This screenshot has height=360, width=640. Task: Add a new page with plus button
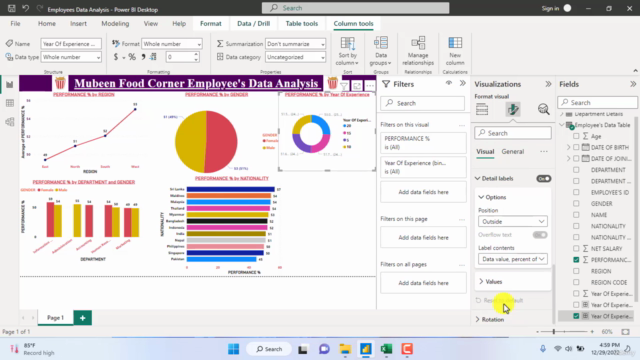click(x=82, y=318)
